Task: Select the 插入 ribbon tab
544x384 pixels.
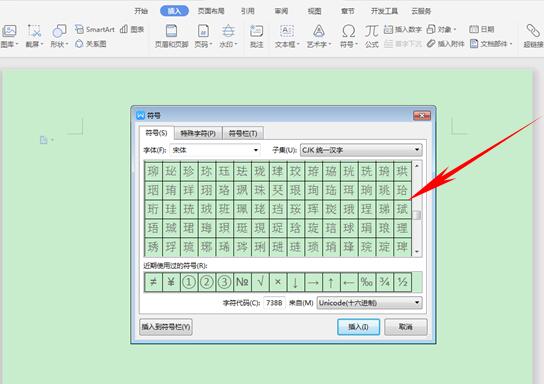Action: (x=174, y=11)
